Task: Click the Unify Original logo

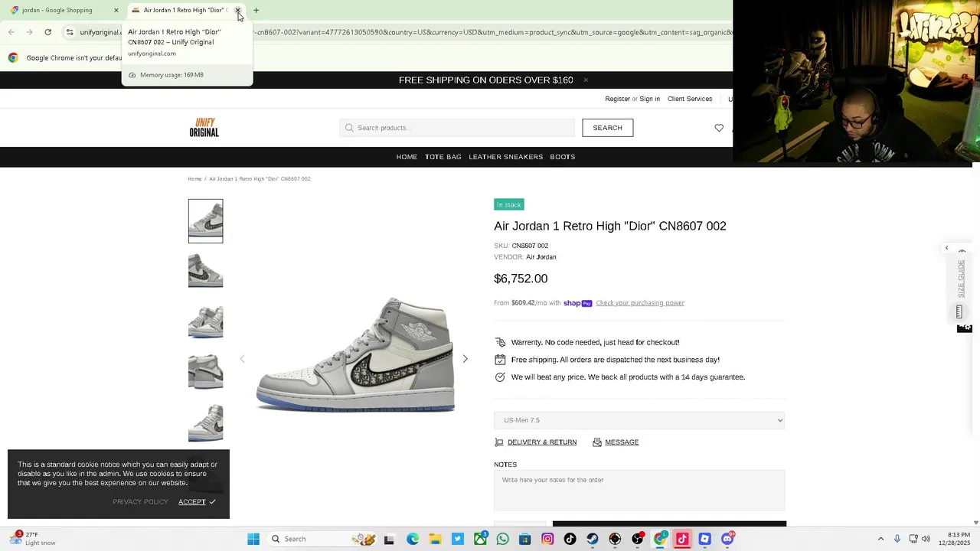Action: pos(204,128)
